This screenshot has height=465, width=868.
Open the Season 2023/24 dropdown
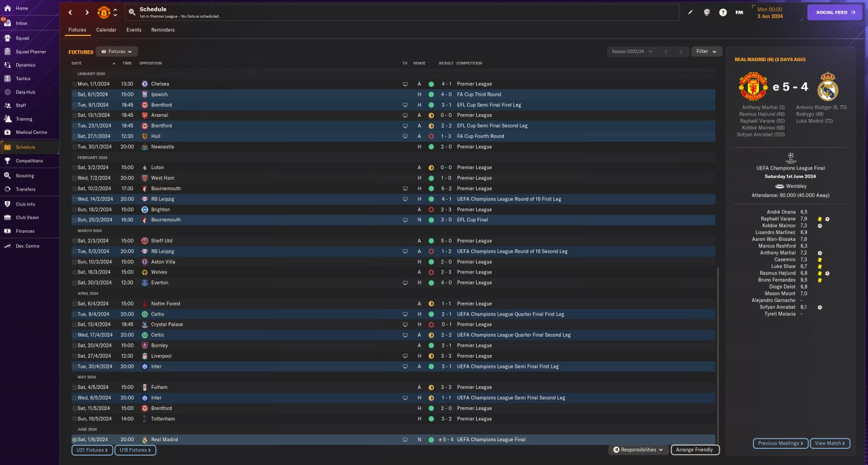(632, 52)
